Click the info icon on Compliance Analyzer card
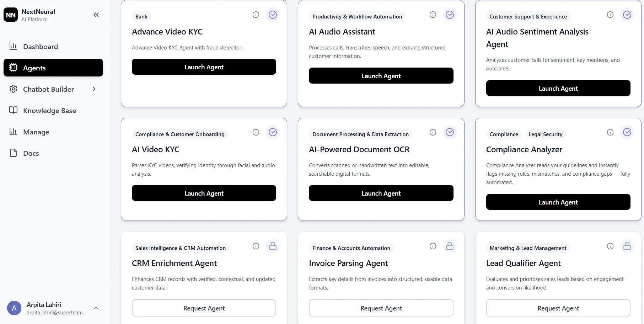This screenshot has height=324, width=644. [610, 132]
